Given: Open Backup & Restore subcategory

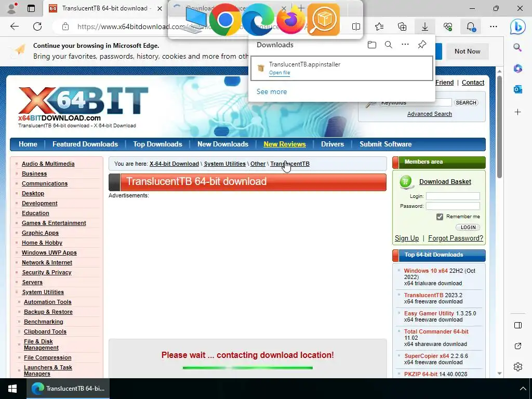Looking at the screenshot, I should pos(48,312).
